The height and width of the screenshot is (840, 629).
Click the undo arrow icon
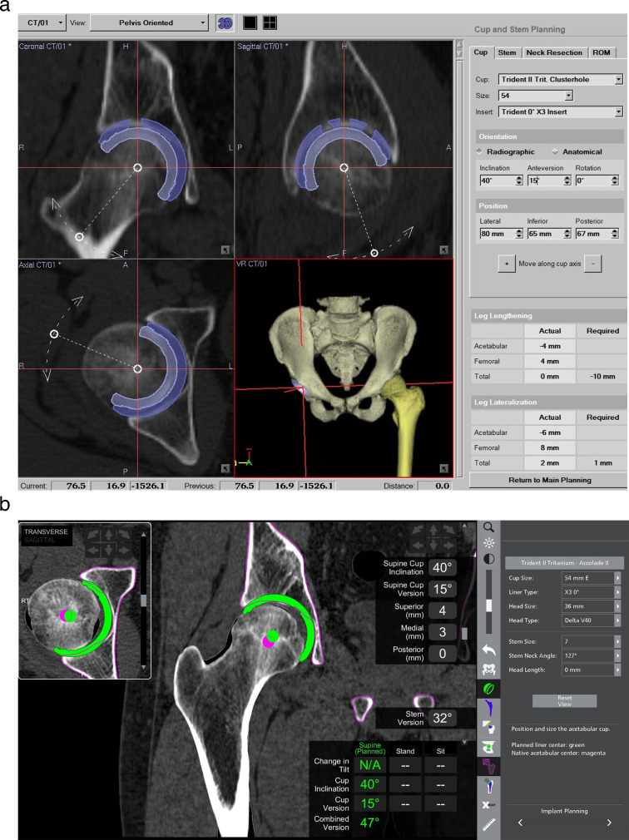[x=488, y=645]
